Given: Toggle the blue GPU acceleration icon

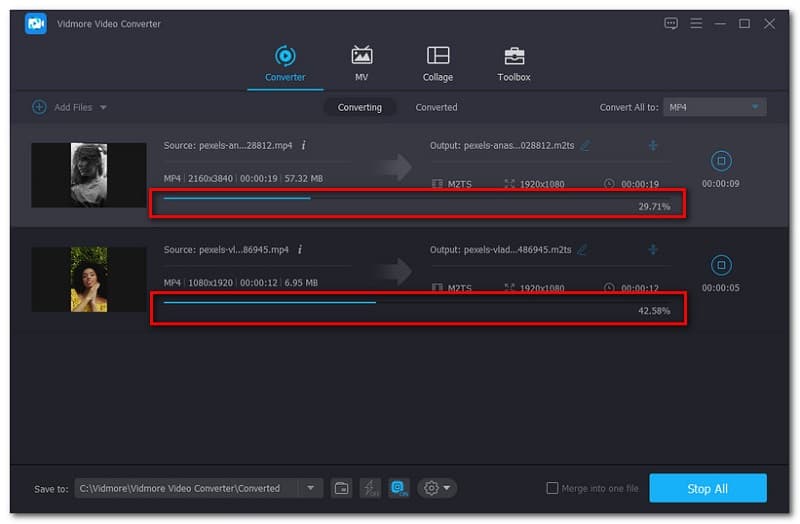Looking at the screenshot, I should click(x=399, y=488).
